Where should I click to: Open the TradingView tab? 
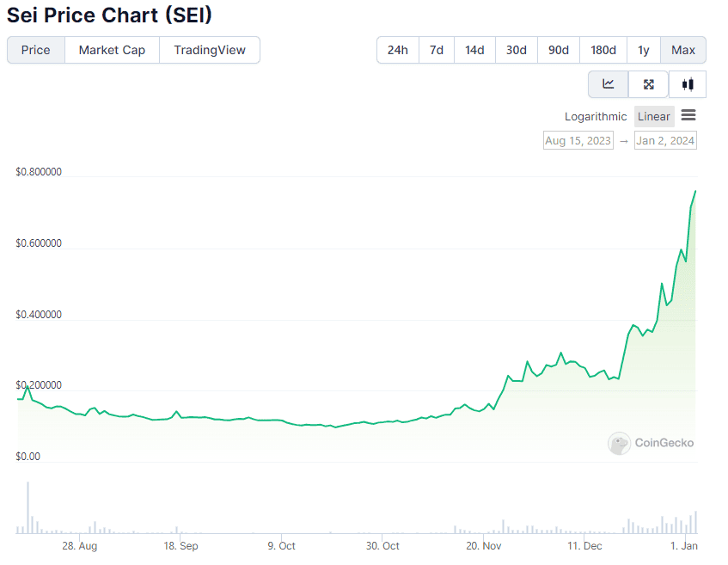pos(210,50)
